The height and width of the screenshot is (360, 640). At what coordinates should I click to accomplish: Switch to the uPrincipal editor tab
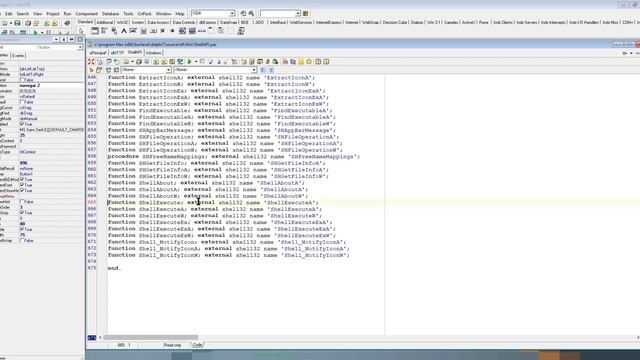click(x=98, y=53)
